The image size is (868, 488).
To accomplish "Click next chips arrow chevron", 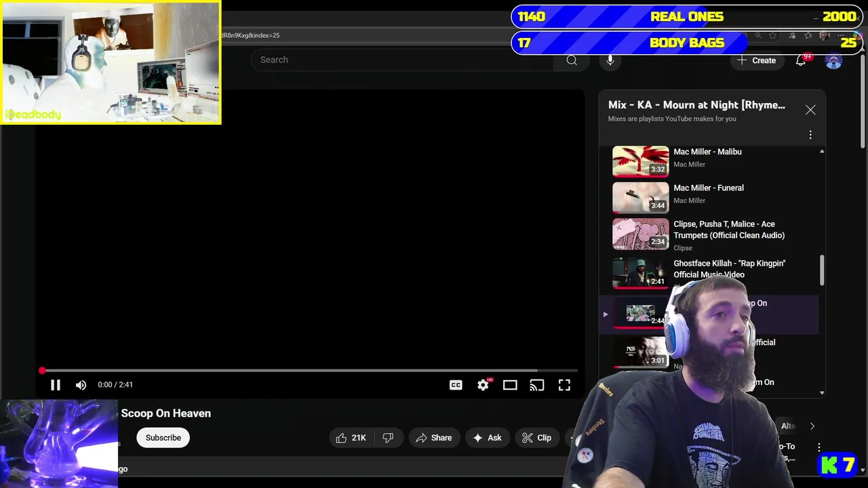I will coord(812,426).
